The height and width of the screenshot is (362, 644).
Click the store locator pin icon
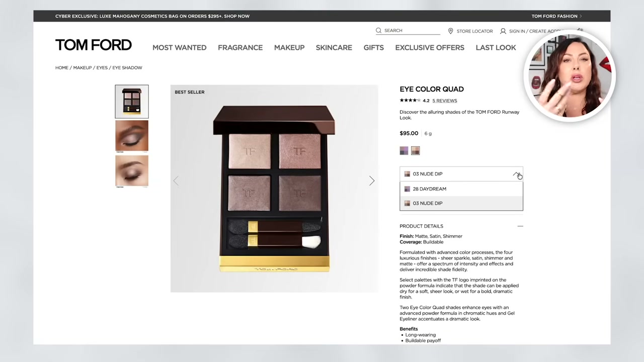point(450,31)
